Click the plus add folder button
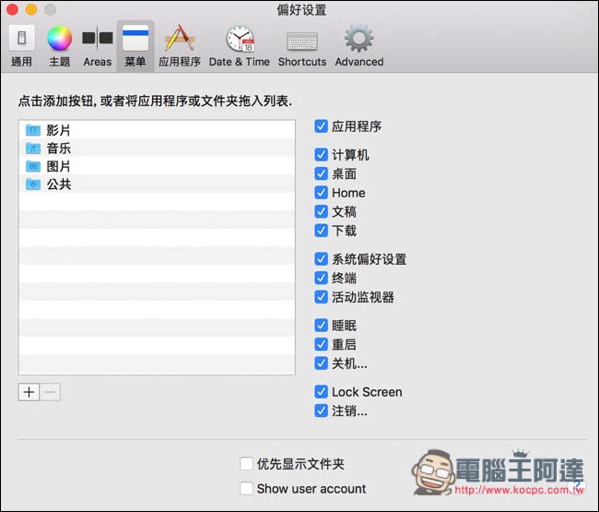 click(29, 392)
